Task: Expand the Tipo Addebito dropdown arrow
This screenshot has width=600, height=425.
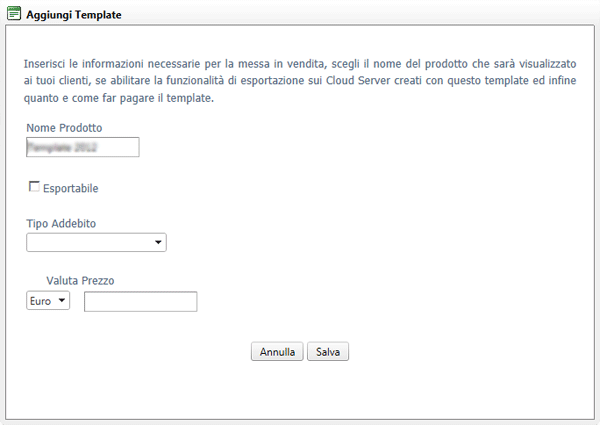Action: pos(158,242)
